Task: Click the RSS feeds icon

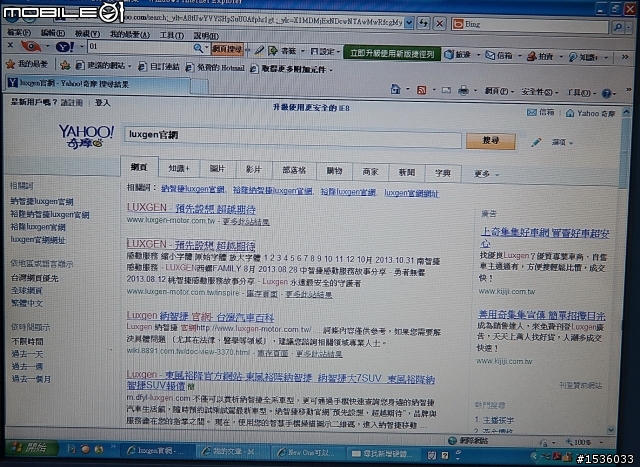Action: coord(422,90)
